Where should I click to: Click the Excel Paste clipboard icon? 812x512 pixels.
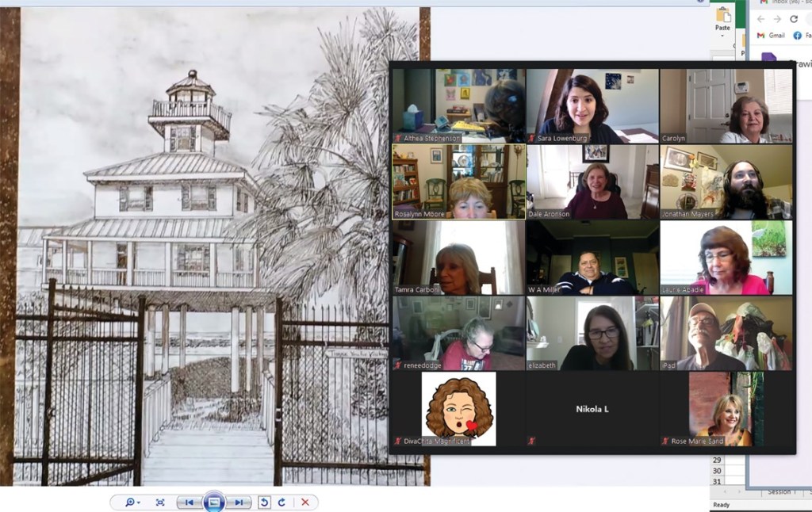(x=722, y=14)
